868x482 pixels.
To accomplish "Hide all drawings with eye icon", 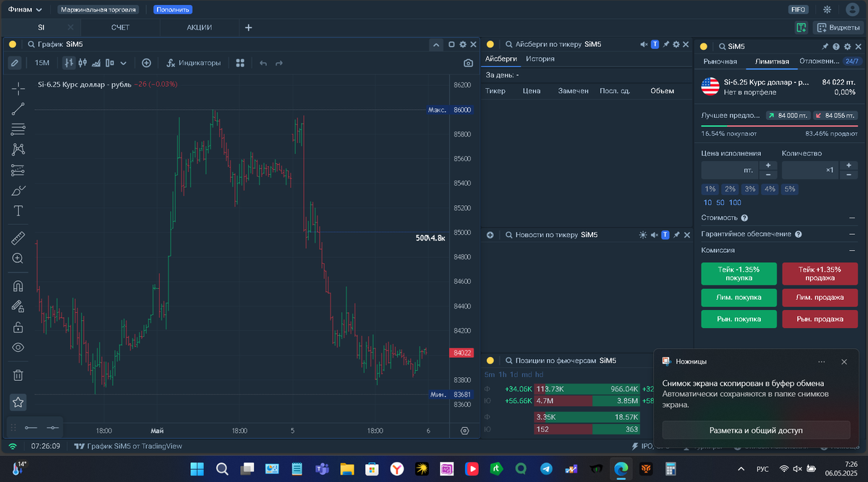I will [x=18, y=348].
